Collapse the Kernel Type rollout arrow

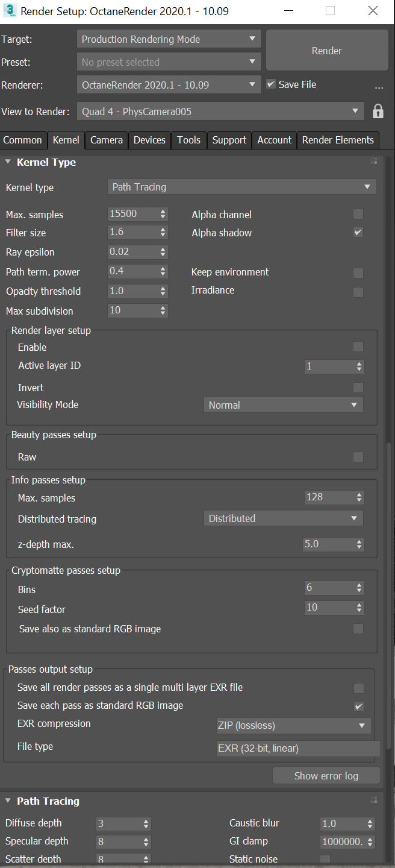point(8,162)
